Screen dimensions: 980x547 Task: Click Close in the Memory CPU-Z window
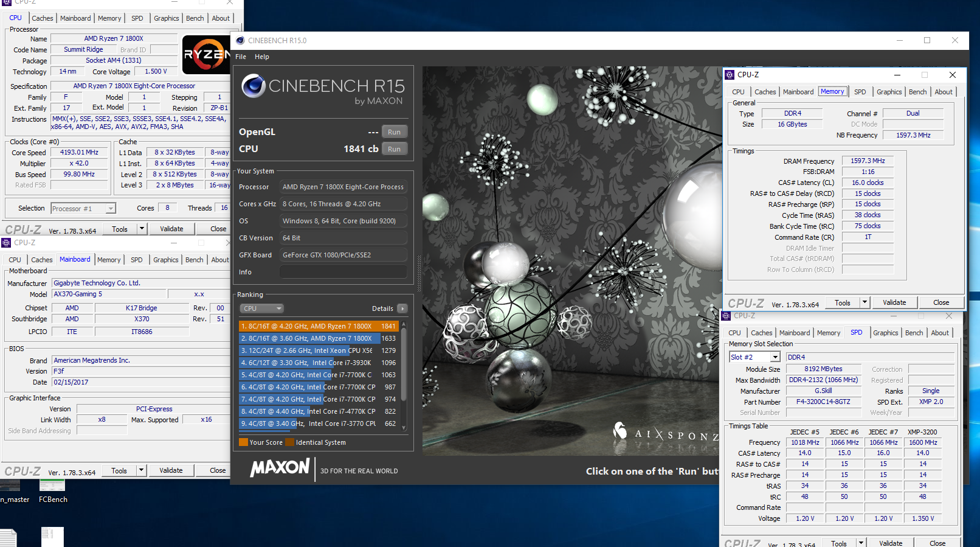point(941,302)
